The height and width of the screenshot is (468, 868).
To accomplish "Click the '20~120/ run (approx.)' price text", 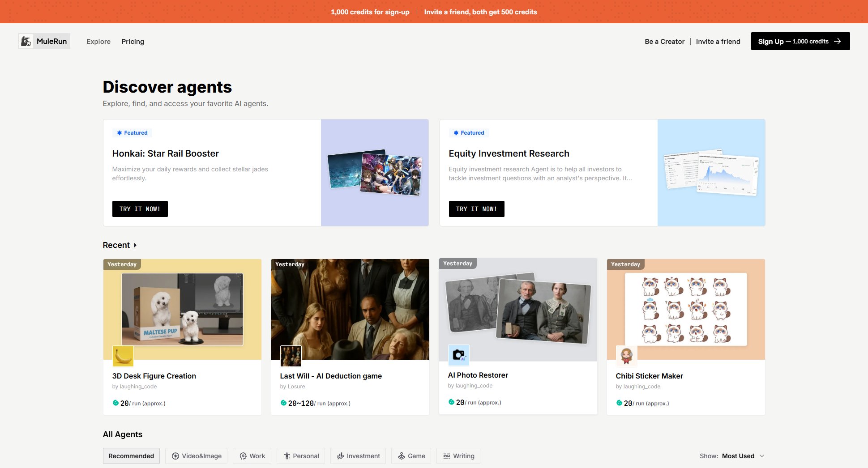I will (319, 403).
